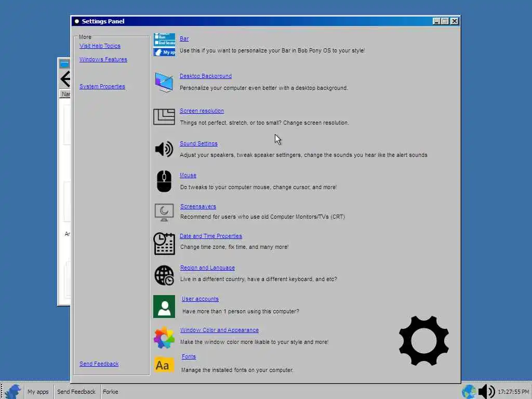Click the globe icon in system tray
The height and width of the screenshot is (399, 532).
point(469,392)
